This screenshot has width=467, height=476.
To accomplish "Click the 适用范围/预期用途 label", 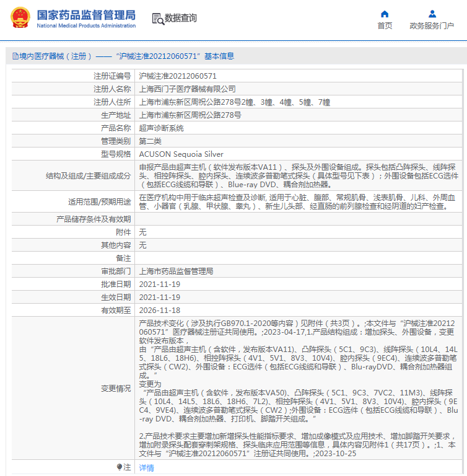I will point(99,202).
